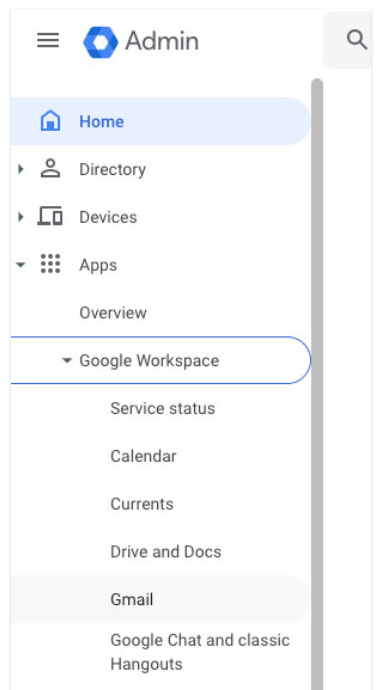Select Service status under Google Workspace

[x=163, y=408]
